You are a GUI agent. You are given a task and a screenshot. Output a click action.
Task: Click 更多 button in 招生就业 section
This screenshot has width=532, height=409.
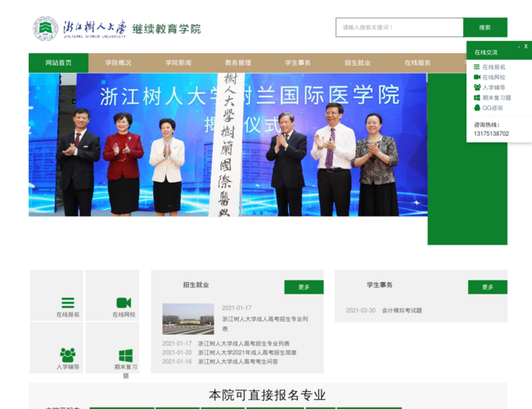(x=304, y=287)
